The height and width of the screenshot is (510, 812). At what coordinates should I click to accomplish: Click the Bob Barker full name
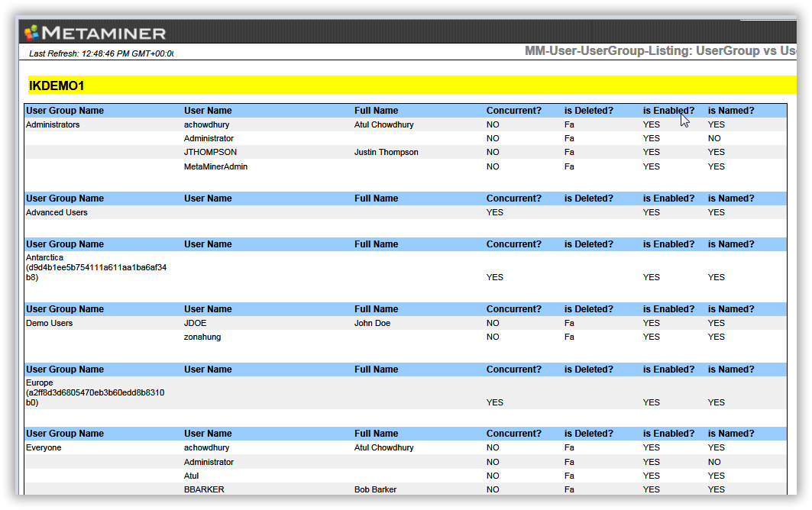tap(376, 489)
